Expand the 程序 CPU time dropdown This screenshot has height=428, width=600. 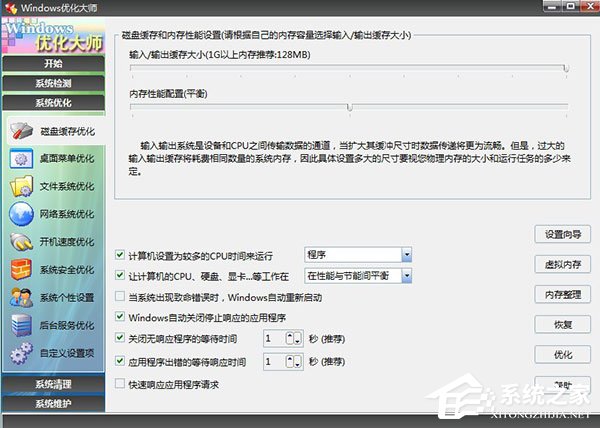[x=406, y=255]
